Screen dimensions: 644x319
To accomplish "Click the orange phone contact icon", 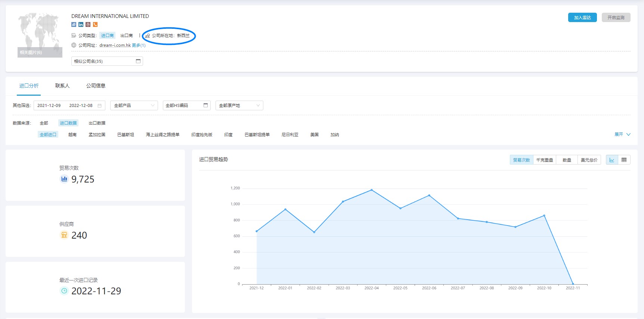I will click(95, 25).
